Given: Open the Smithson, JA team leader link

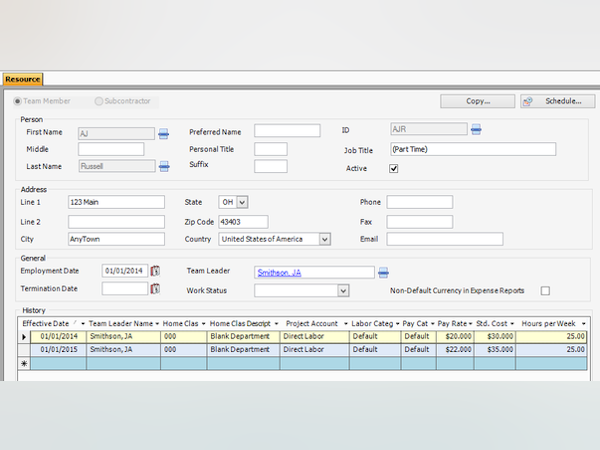Looking at the screenshot, I should [x=279, y=272].
